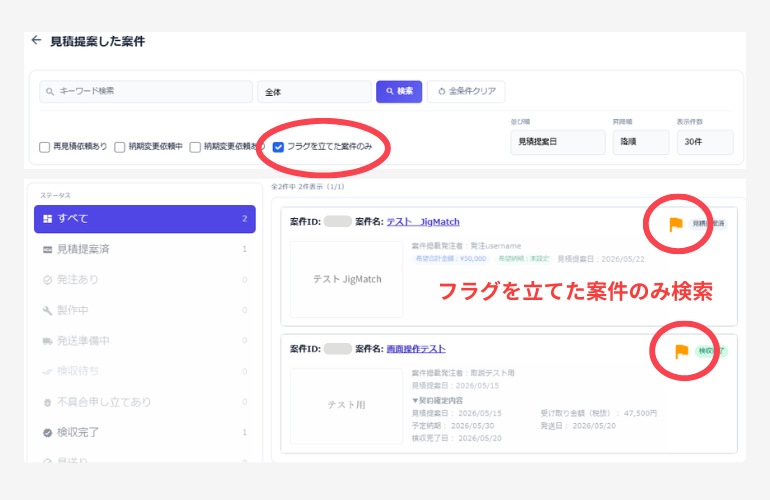Click the back arrow beside 見積提案した案件
The width and height of the screenshot is (770, 500).
(x=36, y=40)
